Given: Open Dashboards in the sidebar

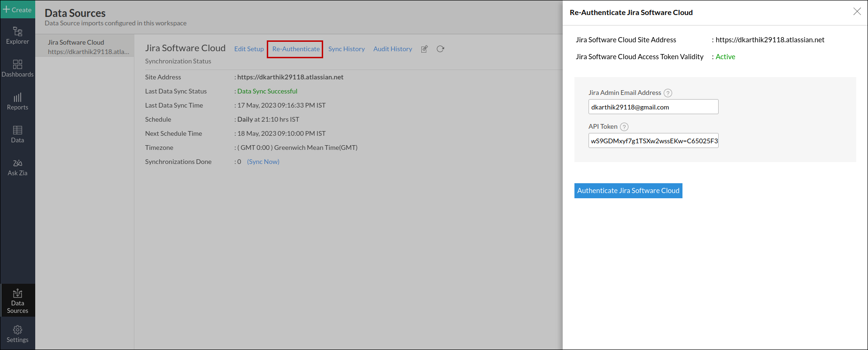Looking at the screenshot, I should pos(17,69).
